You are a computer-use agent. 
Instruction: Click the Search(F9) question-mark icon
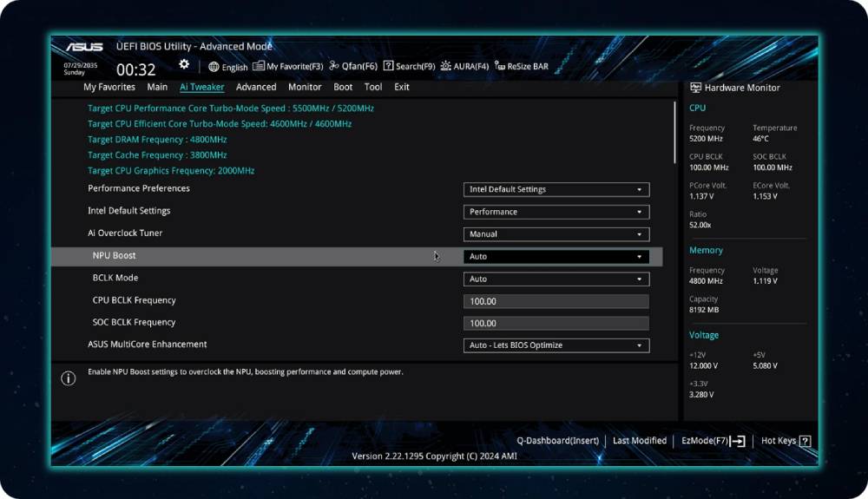coord(388,66)
